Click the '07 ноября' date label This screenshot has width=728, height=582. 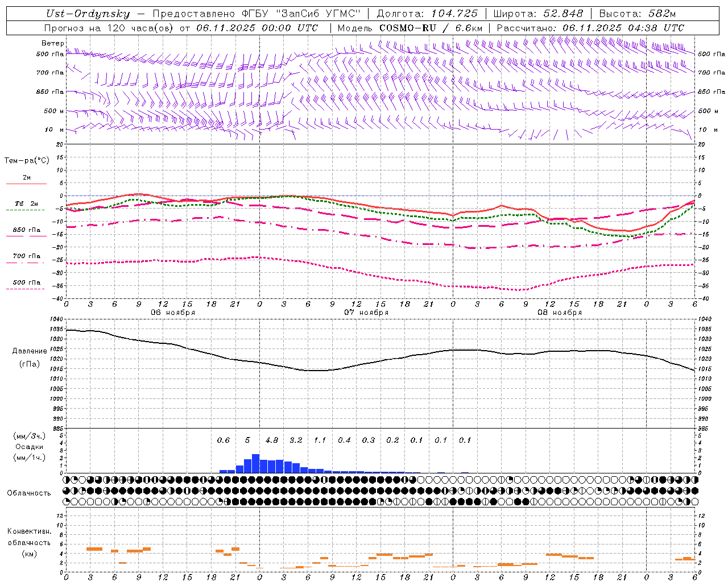point(366,313)
